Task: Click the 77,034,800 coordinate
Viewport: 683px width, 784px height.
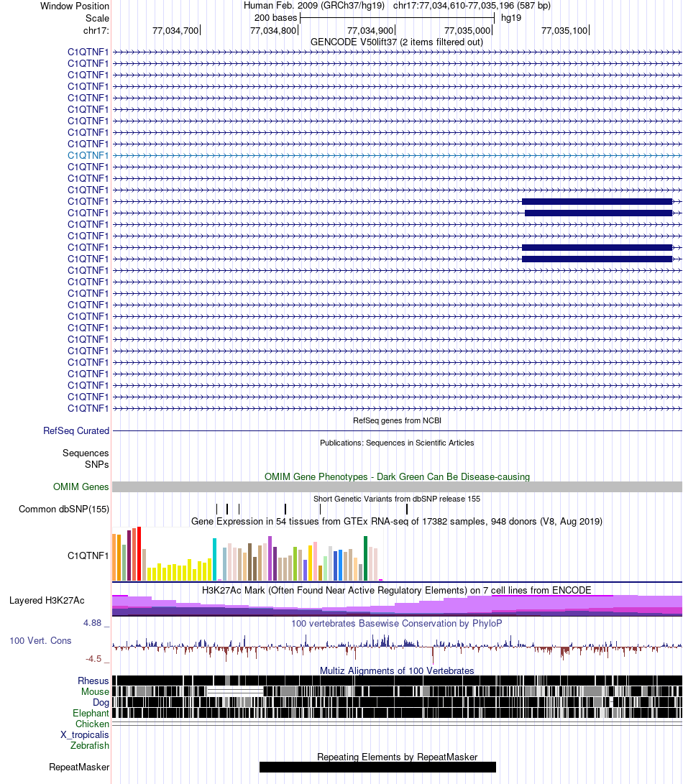Action: click(x=273, y=30)
